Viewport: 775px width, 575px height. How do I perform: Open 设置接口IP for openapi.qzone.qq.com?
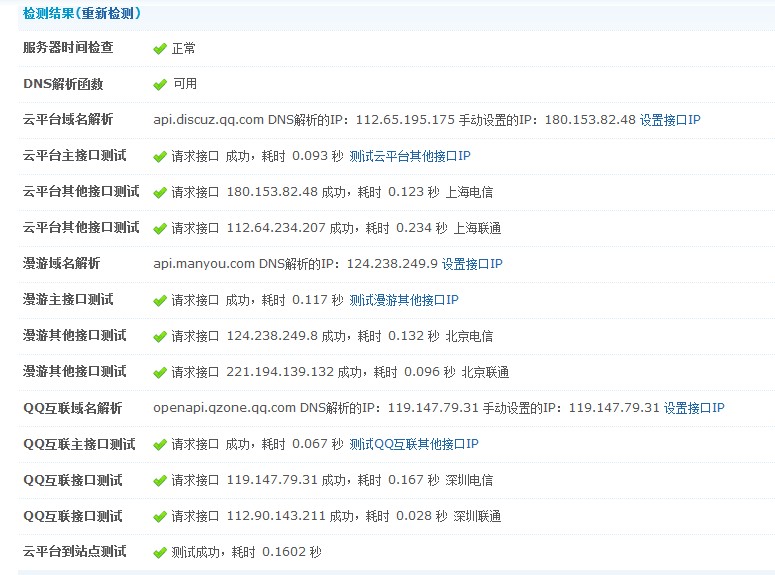(694, 408)
